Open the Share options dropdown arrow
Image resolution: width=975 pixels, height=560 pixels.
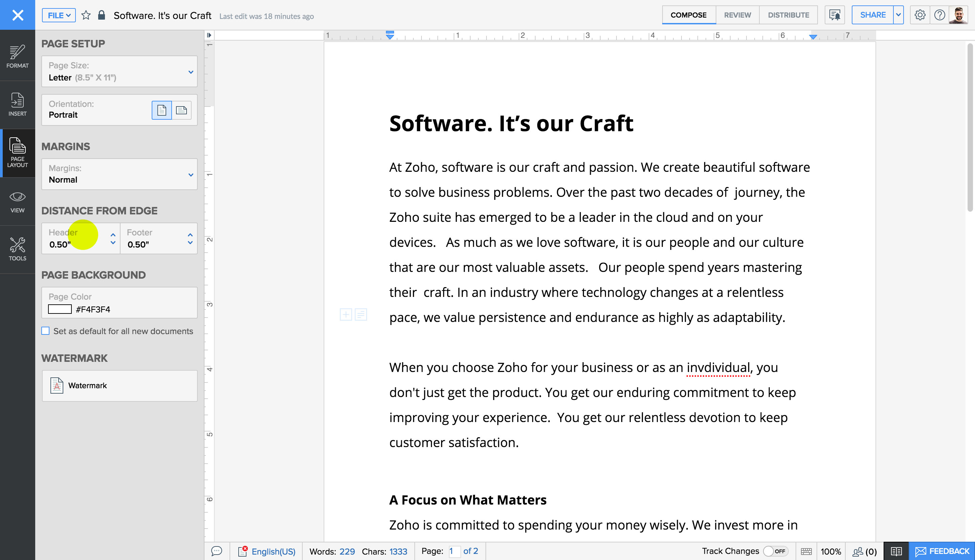898,15
